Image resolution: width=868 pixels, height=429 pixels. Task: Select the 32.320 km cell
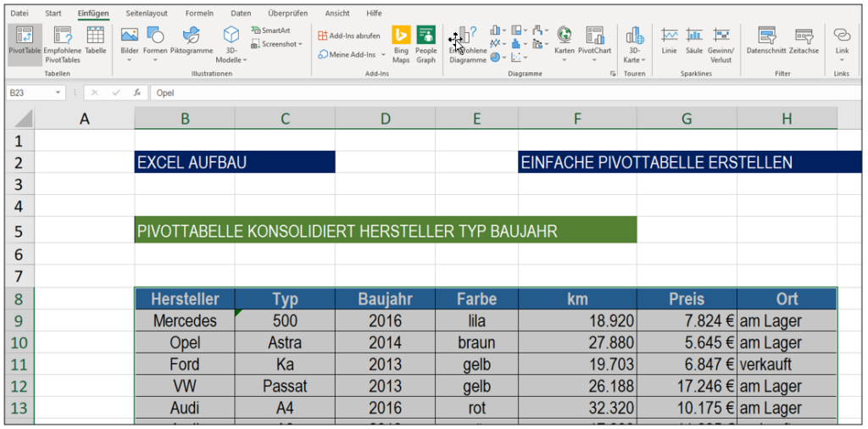click(577, 408)
